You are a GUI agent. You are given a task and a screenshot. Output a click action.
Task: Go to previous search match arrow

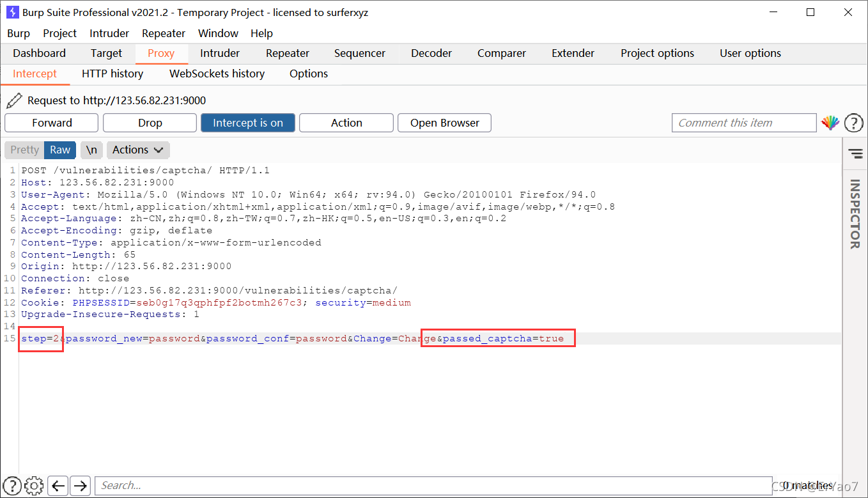(58, 486)
